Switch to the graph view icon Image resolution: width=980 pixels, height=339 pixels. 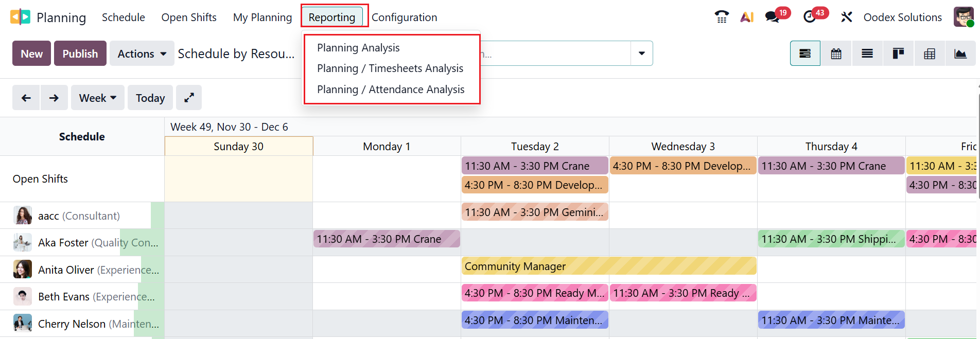point(960,53)
